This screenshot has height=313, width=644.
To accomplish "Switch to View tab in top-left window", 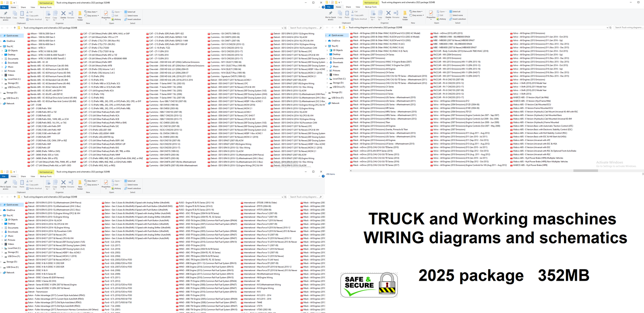I will 33,7.
